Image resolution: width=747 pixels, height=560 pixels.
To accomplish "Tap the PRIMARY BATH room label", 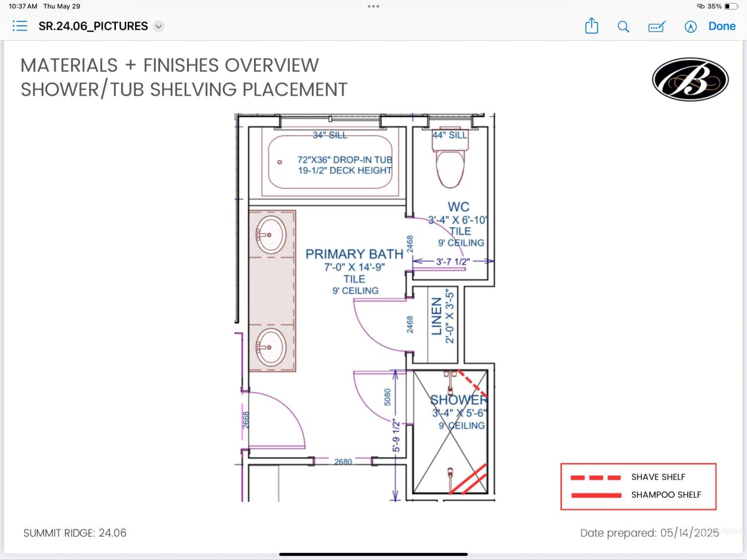I will coord(354,254).
